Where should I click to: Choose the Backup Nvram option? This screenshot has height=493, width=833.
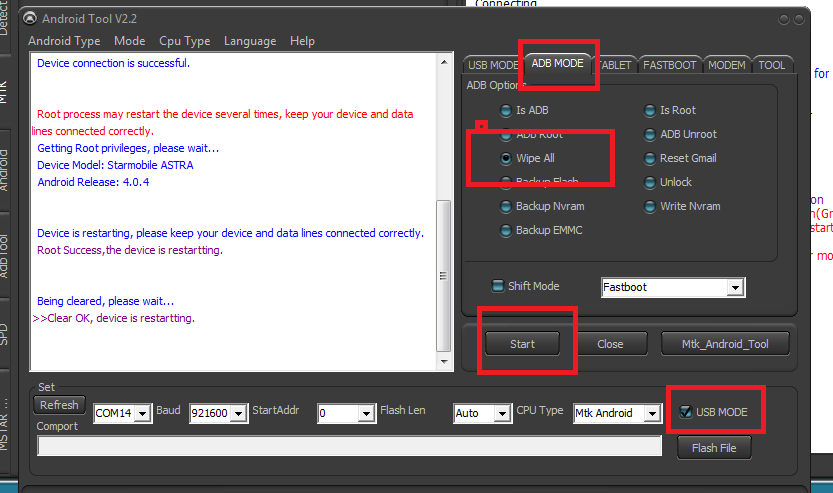point(507,206)
